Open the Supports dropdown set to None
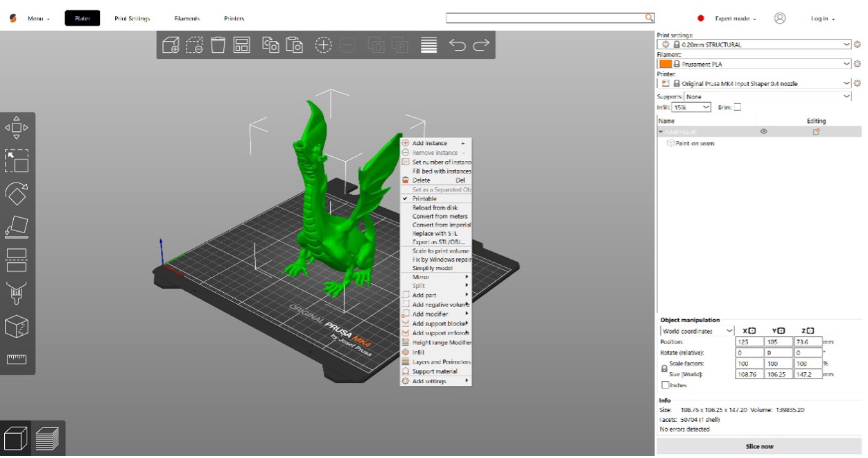This screenshot has width=868, height=458. tap(768, 96)
